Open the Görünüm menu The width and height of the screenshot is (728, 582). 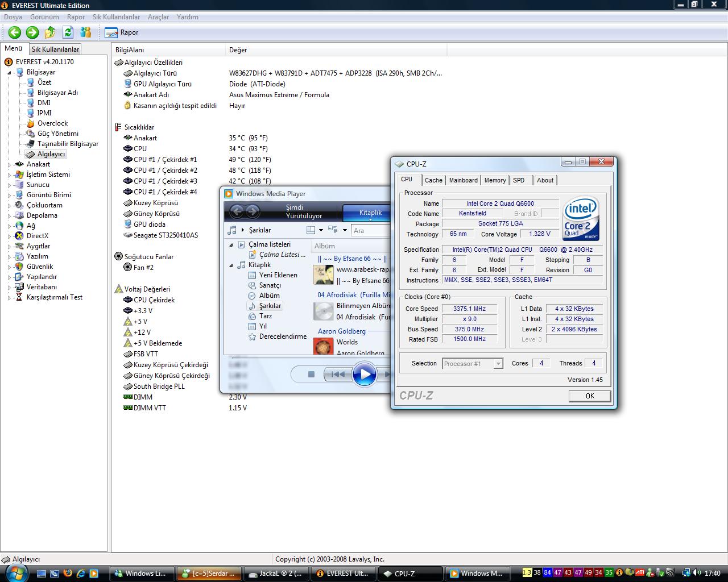click(x=44, y=17)
